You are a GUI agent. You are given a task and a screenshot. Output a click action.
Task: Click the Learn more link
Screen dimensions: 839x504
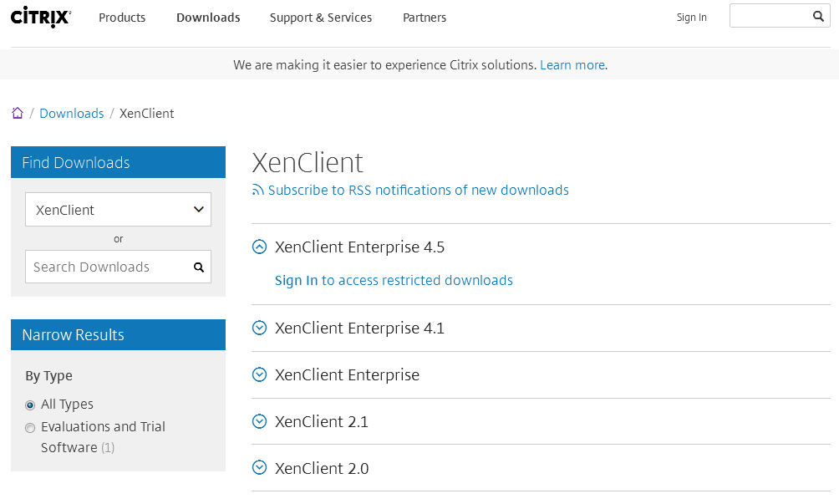pos(572,64)
